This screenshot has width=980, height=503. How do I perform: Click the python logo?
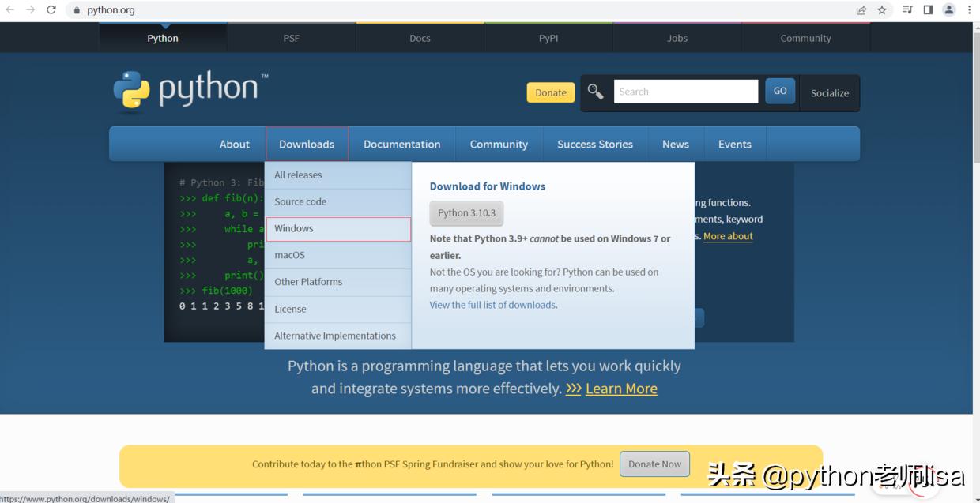pyautogui.click(x=190, y=91)
